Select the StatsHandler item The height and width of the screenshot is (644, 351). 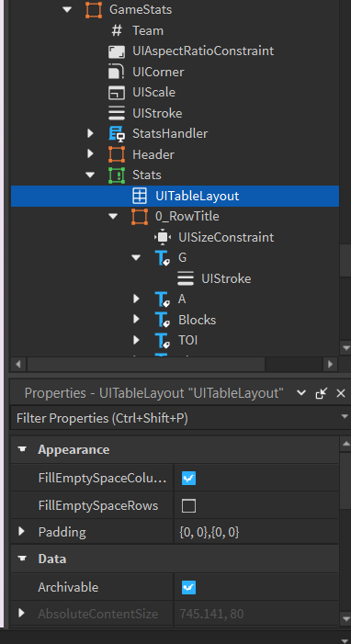pos(170,134)
